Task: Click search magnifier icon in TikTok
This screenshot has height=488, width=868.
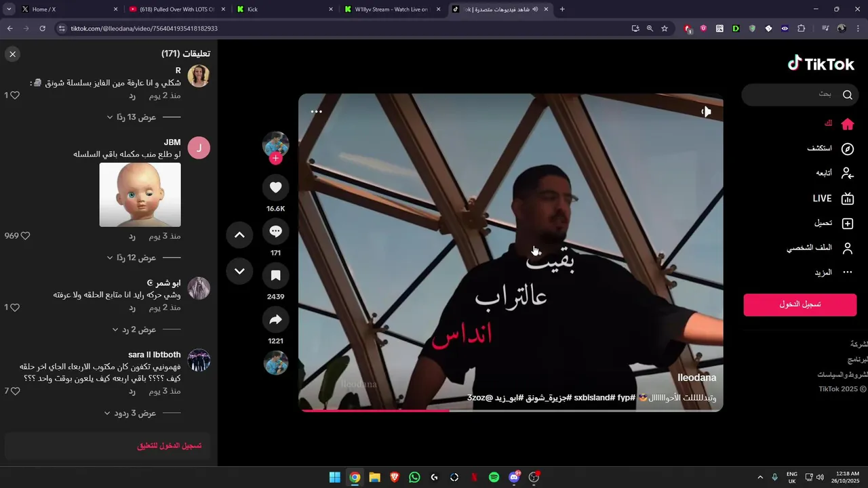Action: click(x=848, y=95)
